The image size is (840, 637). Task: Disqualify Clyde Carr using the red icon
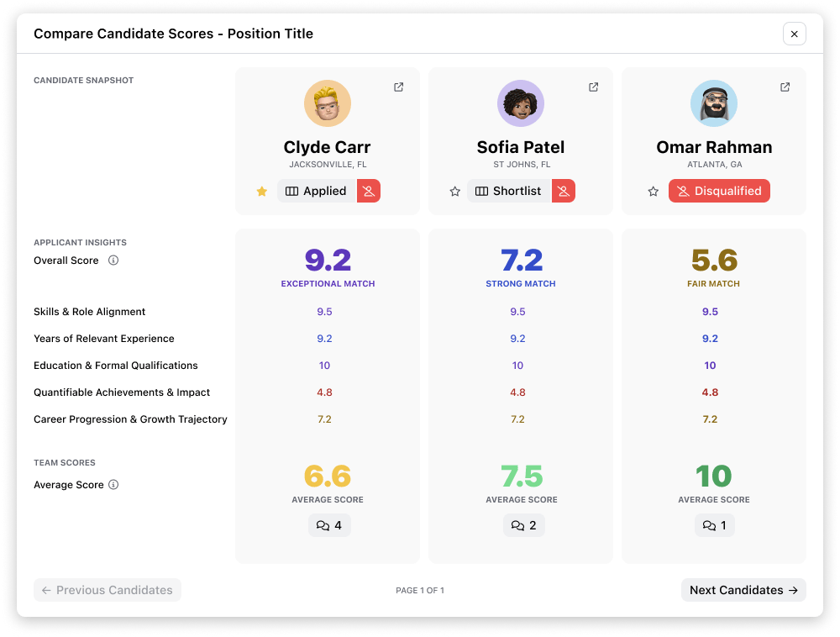(x=369, y=191)
